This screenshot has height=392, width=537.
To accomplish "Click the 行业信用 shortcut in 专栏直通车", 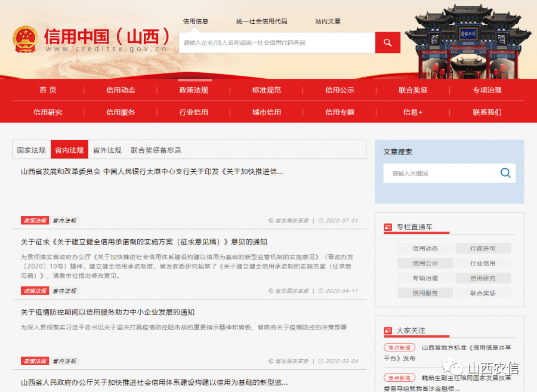I will pyautogui.click(x=483, y=263).
